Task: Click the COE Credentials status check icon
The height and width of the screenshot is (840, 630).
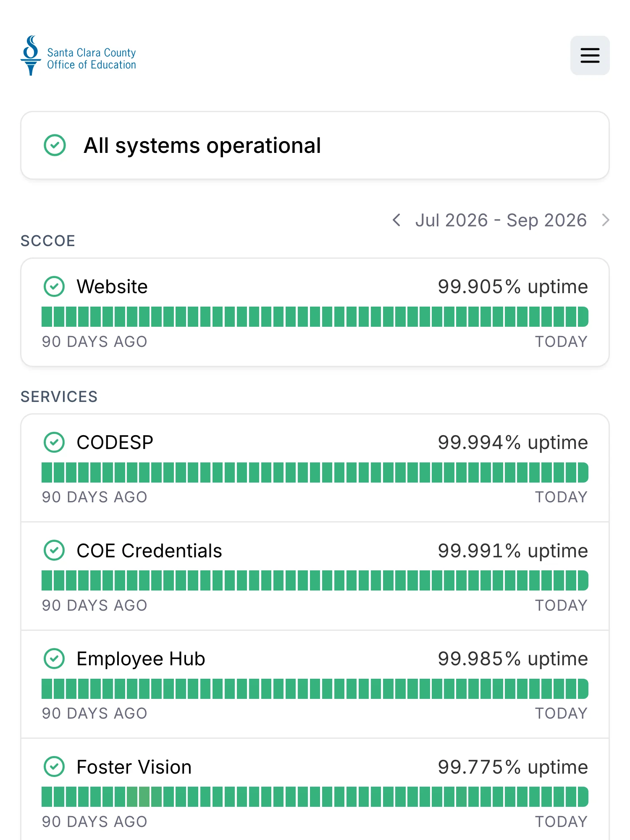Action: tap(54, 551)
